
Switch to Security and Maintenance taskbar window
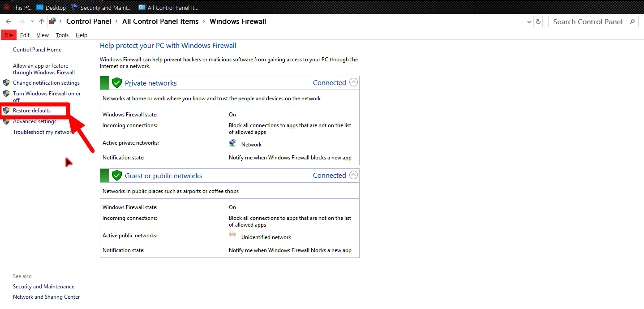point(102,8)
